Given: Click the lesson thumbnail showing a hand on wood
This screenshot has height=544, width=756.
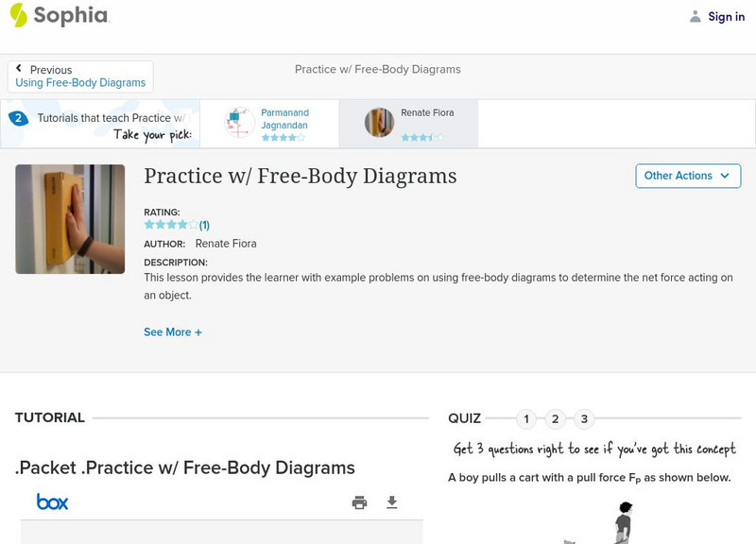Looking at the screenshot, I should coord(69,219).
